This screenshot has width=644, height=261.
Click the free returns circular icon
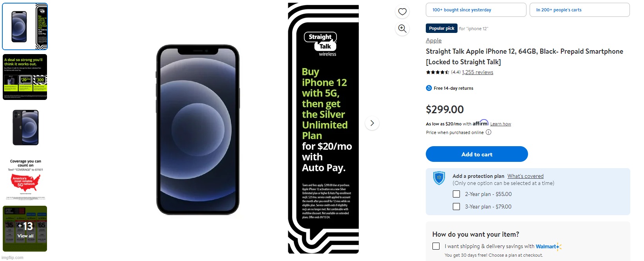point(429,88)
